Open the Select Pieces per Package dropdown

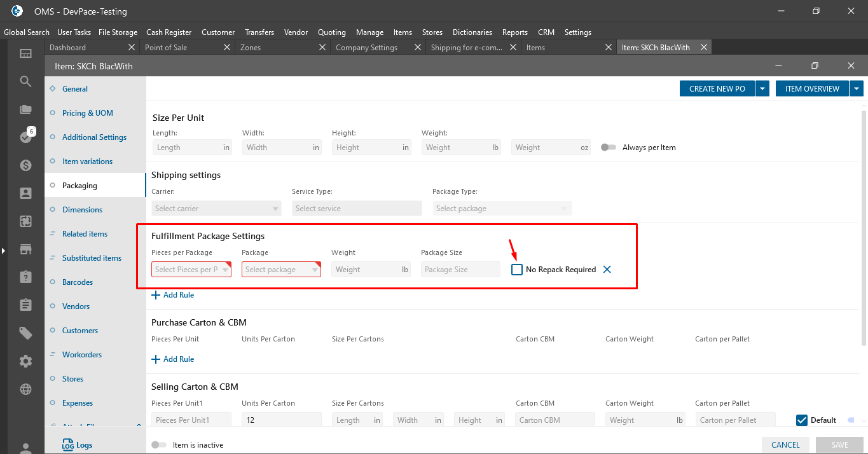(x=191, y=270)
